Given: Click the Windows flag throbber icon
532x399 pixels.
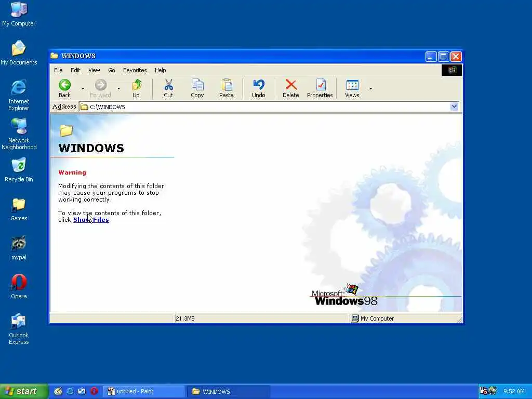Looking at the screenshot, I should click(x=452, y=70).
